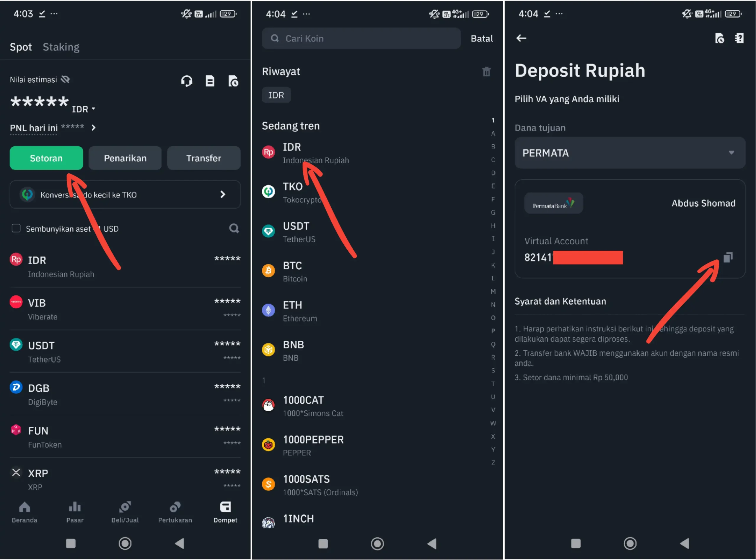Open the DGB DigiByte asset icon
This screenshot has height=560, width=756.
pyautogui.click(x=16, y=387)
